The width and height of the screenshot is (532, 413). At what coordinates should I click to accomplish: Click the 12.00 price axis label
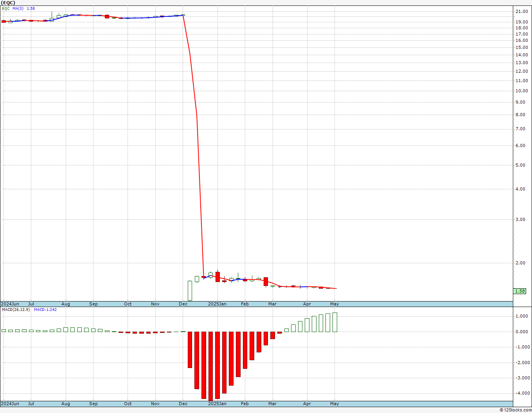(521, 71)
